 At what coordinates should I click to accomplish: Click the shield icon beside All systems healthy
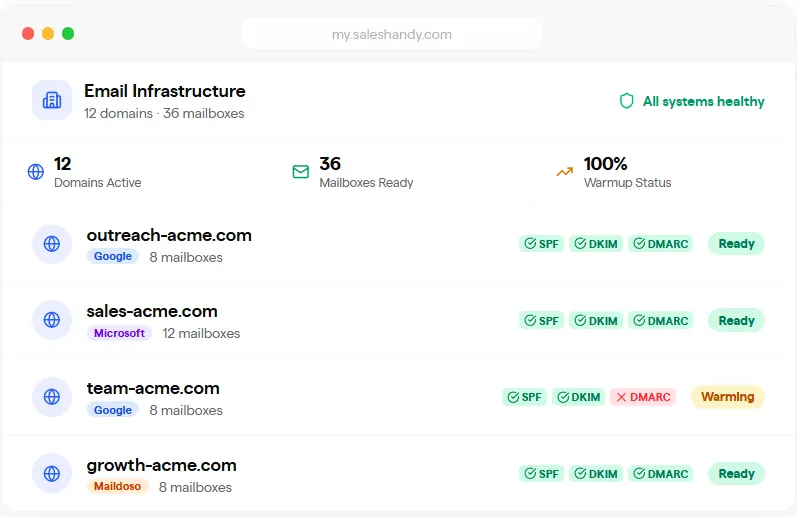(x=626, y=101)
